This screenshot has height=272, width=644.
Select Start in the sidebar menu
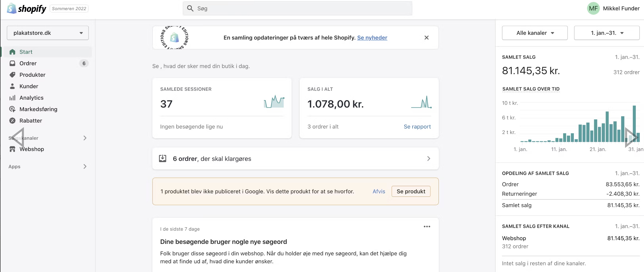(x=26, y=52)
